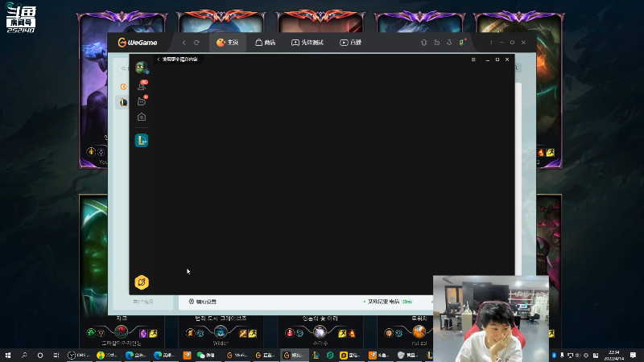Open League client icon on taskbar
The height and width of the screenshot is (362, 644).
coord(316,355)
